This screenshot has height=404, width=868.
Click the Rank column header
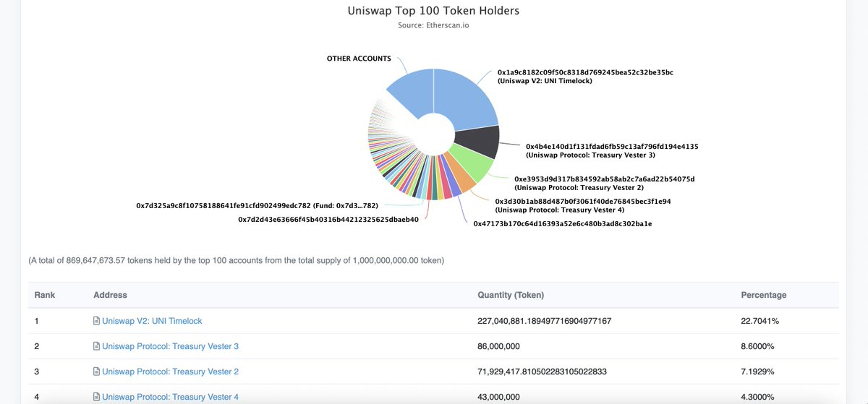[x=45, y=295]
